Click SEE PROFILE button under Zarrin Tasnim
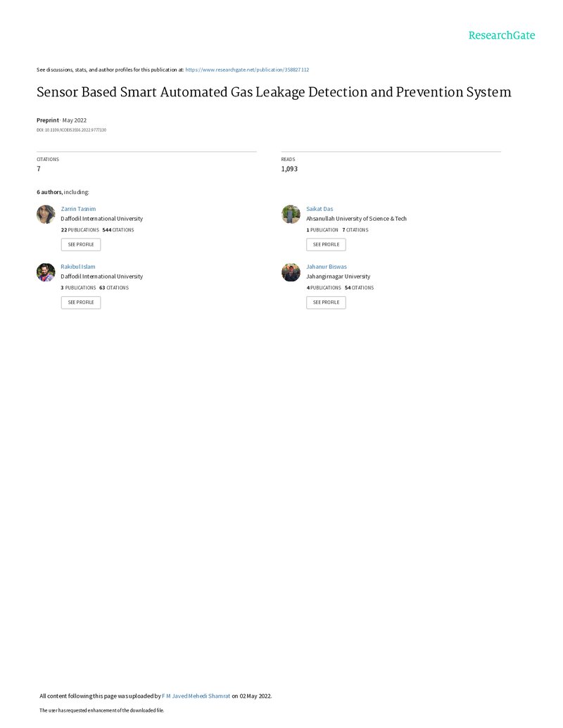This screenshot has height=728, width=563. click(81, 245)
